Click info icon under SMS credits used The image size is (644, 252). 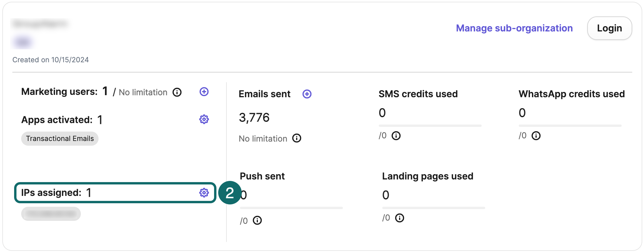[396, 136]
